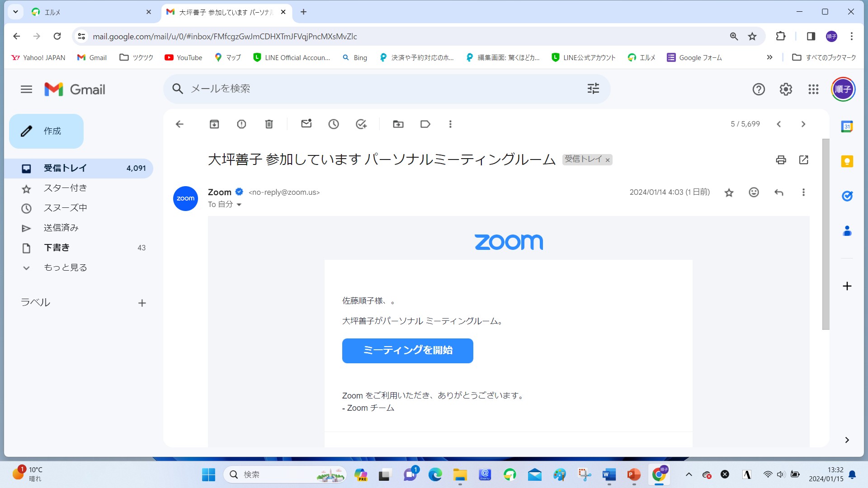
Task: Show search options filter icon
Action: 593,89
